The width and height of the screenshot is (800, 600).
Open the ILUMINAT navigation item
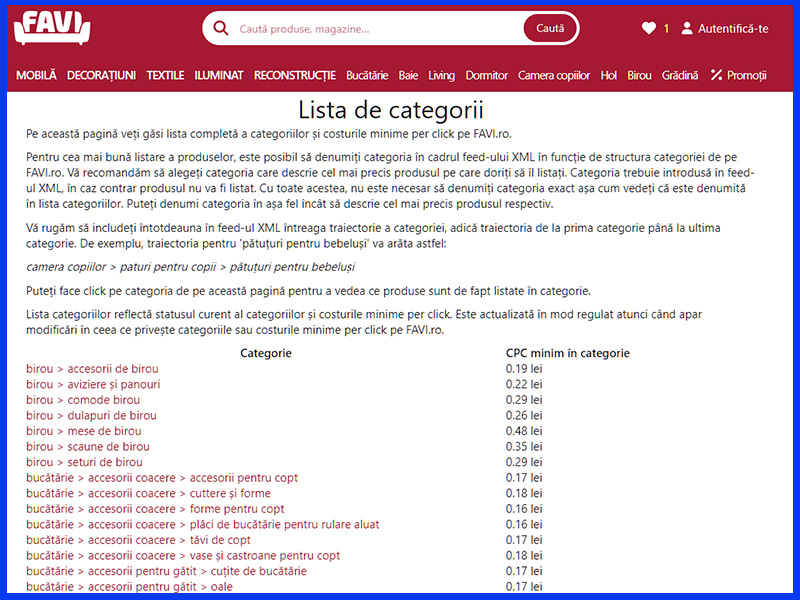click(219, 75)
